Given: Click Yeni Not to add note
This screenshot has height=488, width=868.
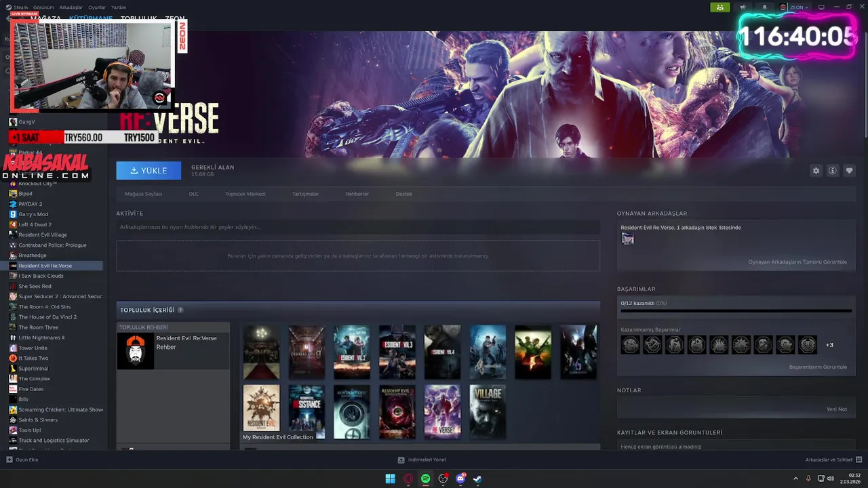Looking at the screenshot, I should pyautogui.click(x=837, y=409).
